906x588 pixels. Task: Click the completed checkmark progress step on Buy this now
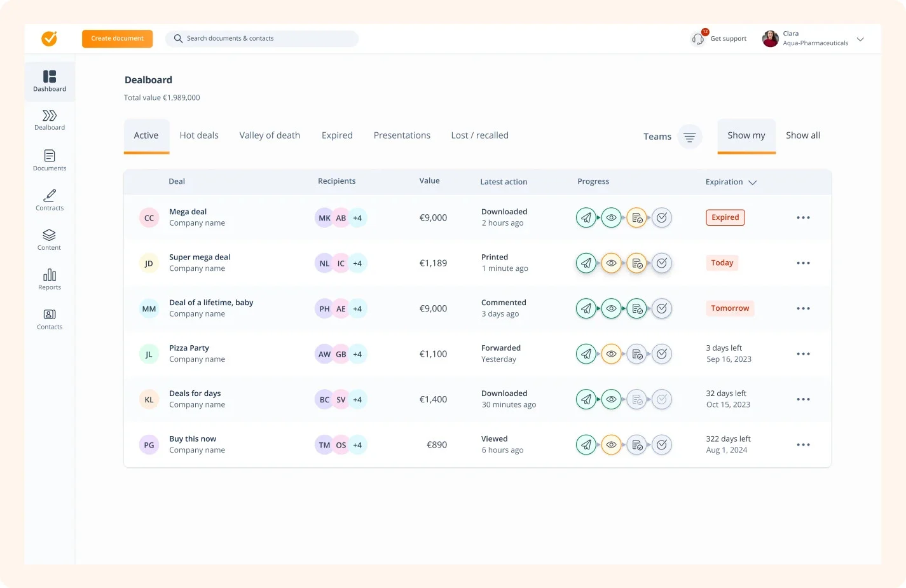point(662,444)
